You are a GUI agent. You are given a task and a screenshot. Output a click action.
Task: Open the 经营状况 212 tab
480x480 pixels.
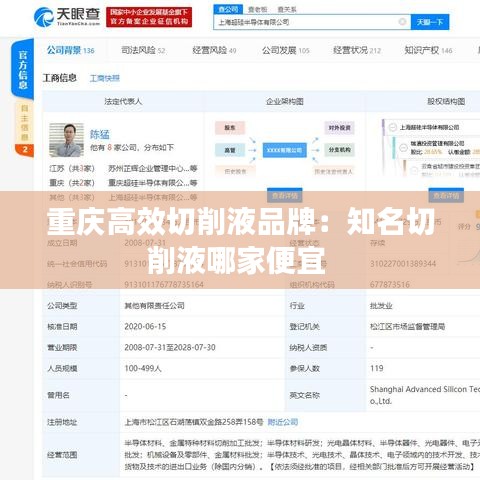[x=357, y=50]
